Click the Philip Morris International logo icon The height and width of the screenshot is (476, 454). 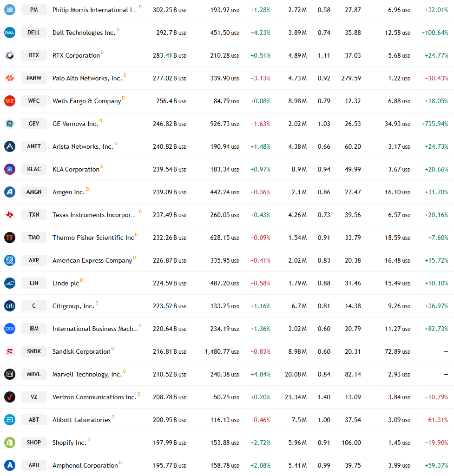tap(10, 10)
